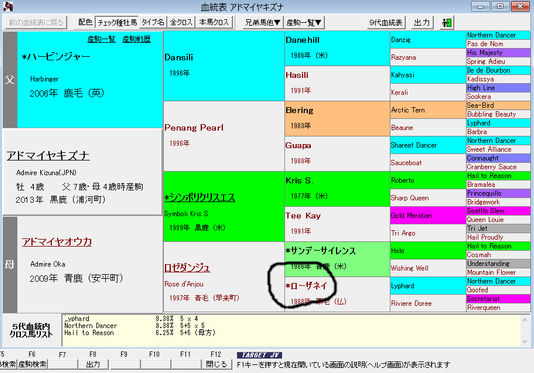This screenshot has width=534, height=373.
Task: Click cross list scrollbar up arrow
Action: pyautogui.click(x=525, y=320)
